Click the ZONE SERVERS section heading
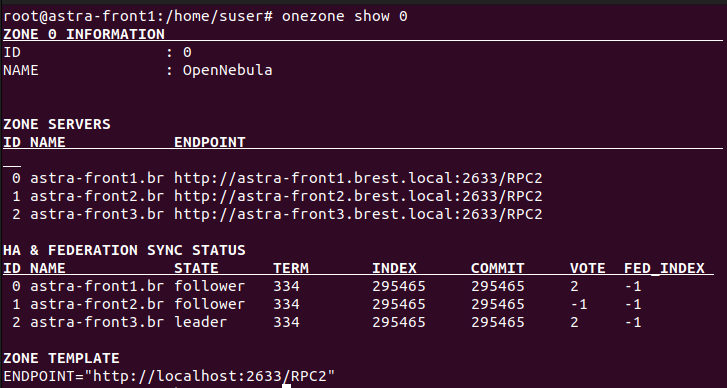 coord(57,124)
